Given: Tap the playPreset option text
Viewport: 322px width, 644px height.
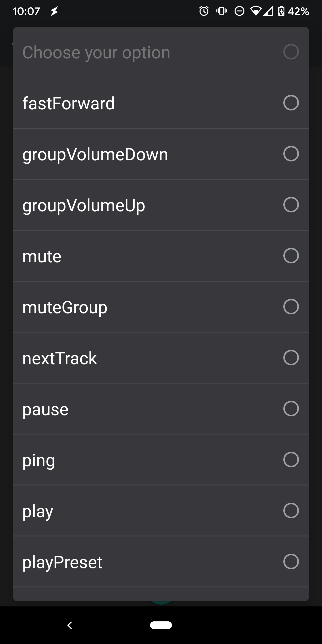Looking at the screenshot, I should click(63, 563).
